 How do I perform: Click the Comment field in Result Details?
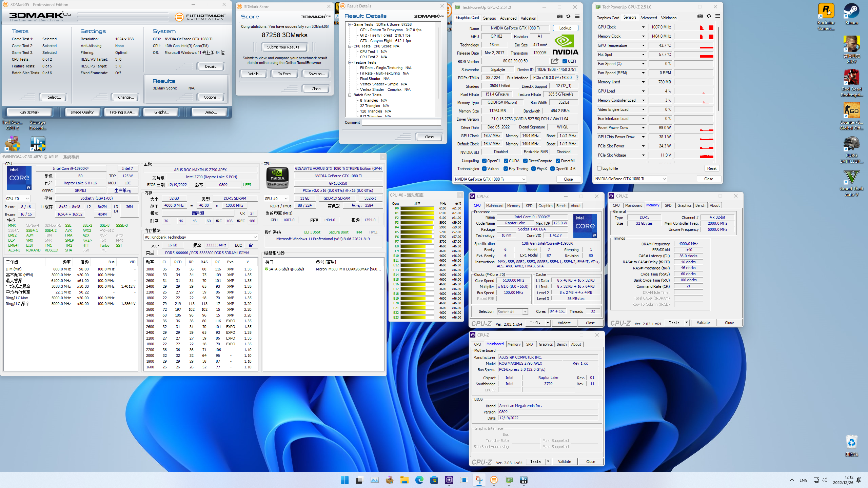click(401, 122)
